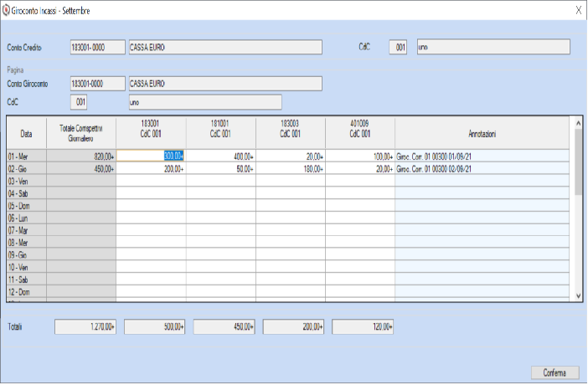This screenshot has height=385, width=588.
Task: Select the 12 - Dom row date
Action: 26,291
